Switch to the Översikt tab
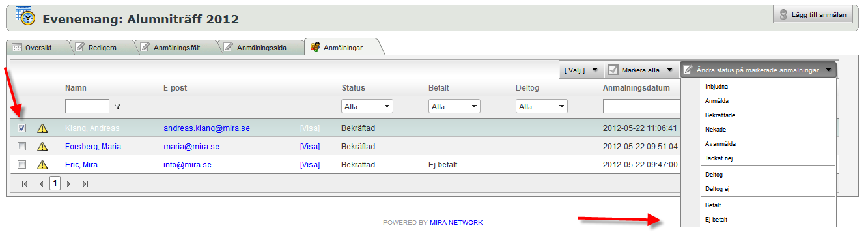 coord(38,48)
